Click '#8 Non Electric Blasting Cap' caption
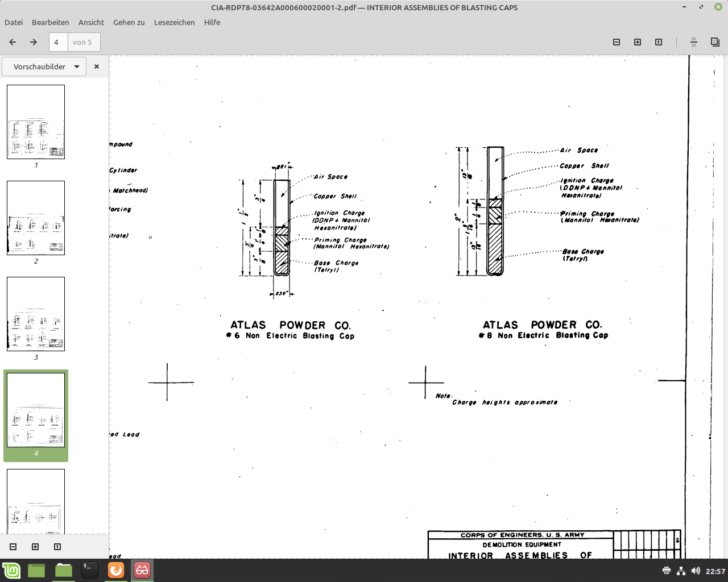 click(544, 335)
